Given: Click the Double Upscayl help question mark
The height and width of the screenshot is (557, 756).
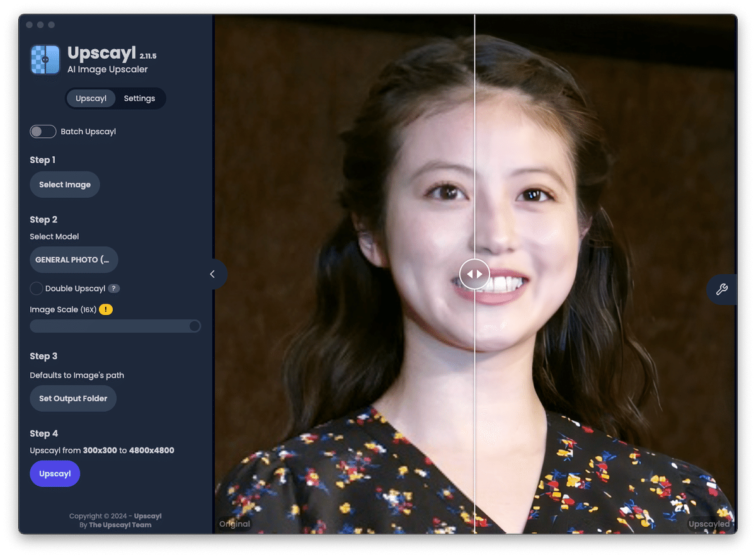Looking at the screenshot, I should [x=113, y=289].
